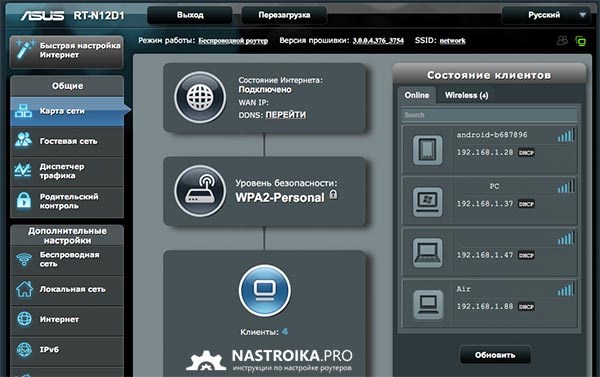Click the Выход logout button

pyautogui.click(x=190, y=15)
